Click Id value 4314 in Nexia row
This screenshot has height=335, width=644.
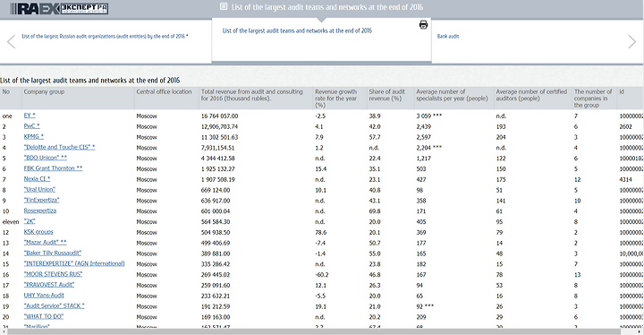tap(625, 180)
